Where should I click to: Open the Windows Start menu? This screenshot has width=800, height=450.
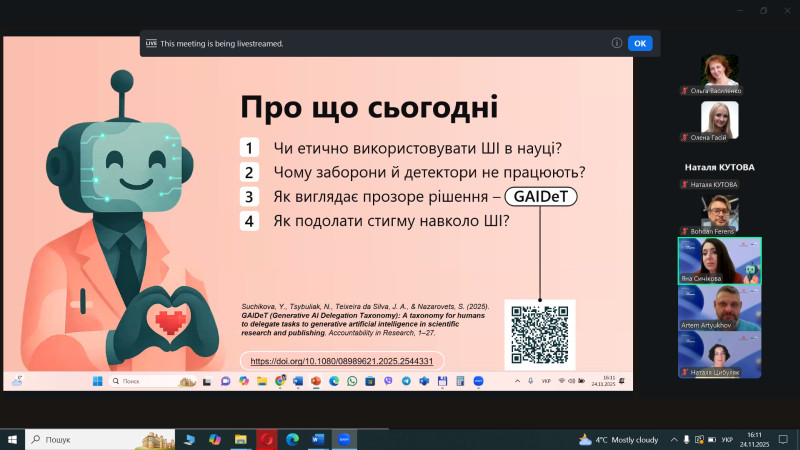tap(12, 439)
